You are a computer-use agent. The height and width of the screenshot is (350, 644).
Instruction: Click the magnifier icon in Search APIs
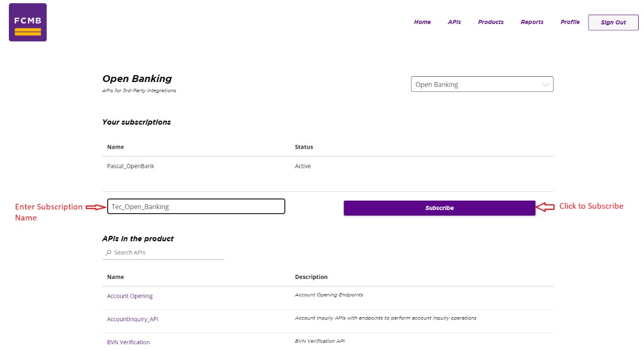pos(108,253)
